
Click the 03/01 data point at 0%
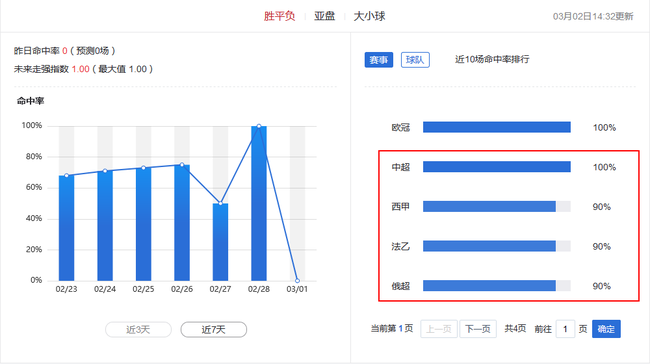point(297,281)
